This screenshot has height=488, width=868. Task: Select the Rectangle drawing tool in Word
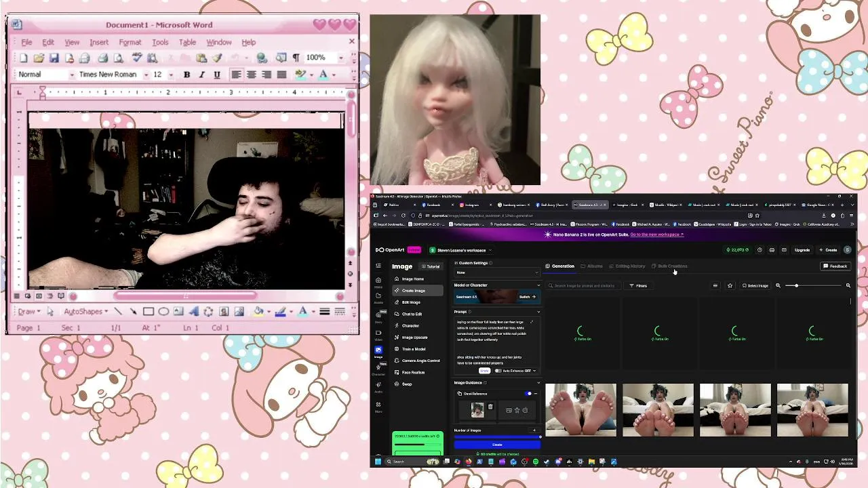pos(149,312)
